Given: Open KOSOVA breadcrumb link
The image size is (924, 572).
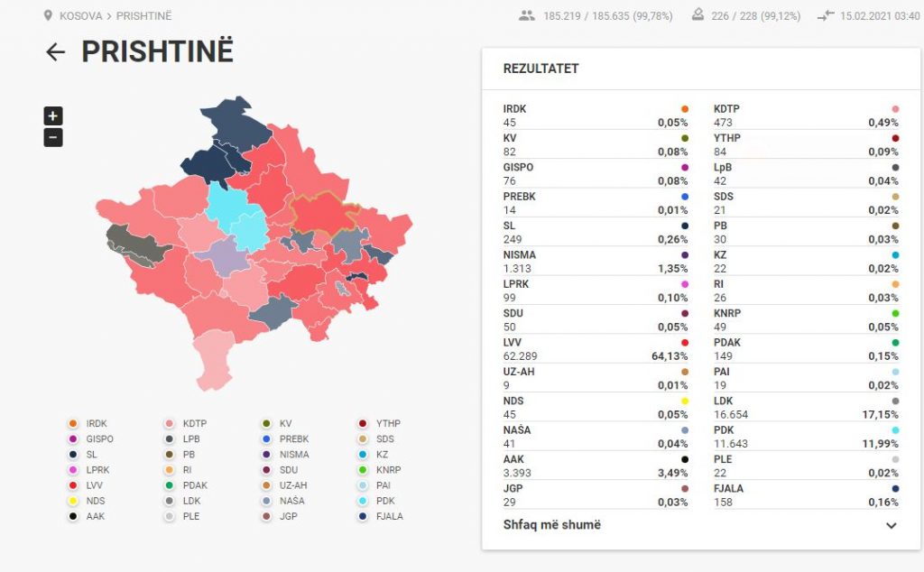Looking at the screenshot, I should click(x=80, y=16).
